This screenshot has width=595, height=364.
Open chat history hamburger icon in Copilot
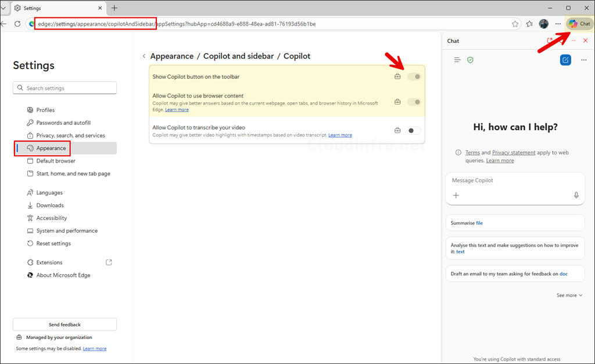pos(457,60)
